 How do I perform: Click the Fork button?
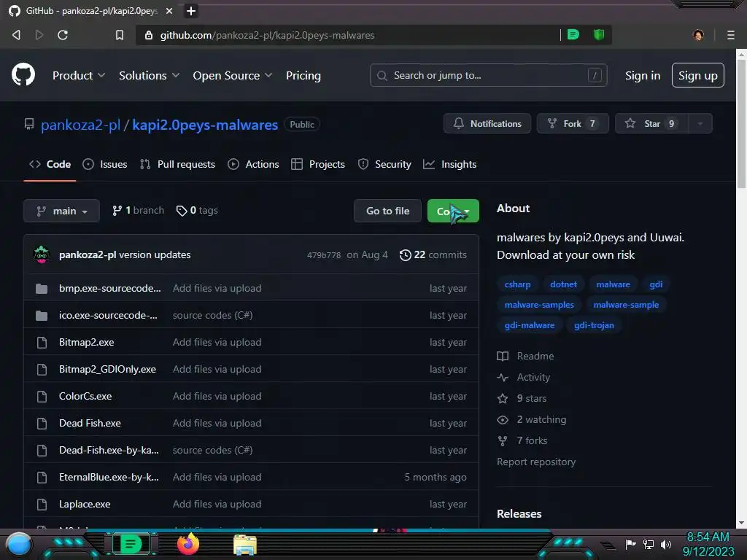click(x=573, y=123)
